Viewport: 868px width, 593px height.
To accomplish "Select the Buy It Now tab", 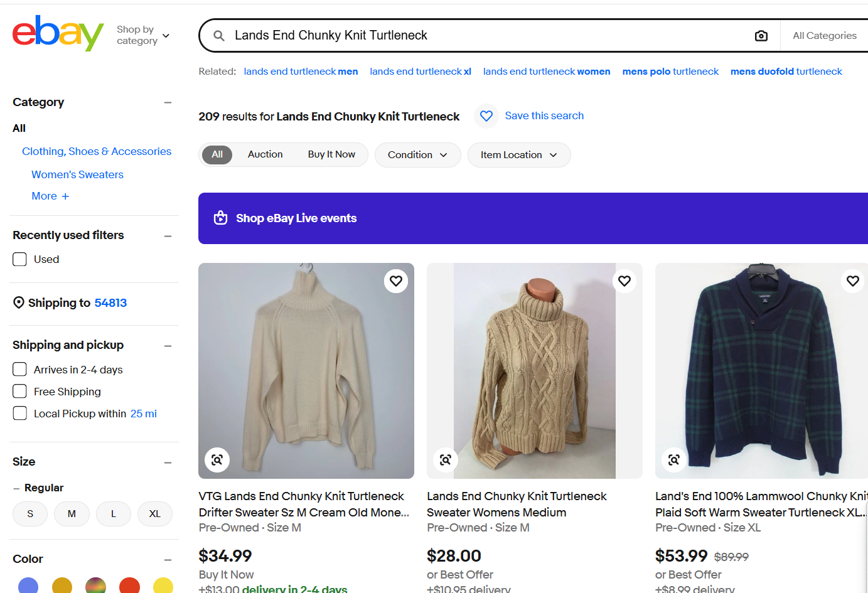I will click(x=331, y=154).
